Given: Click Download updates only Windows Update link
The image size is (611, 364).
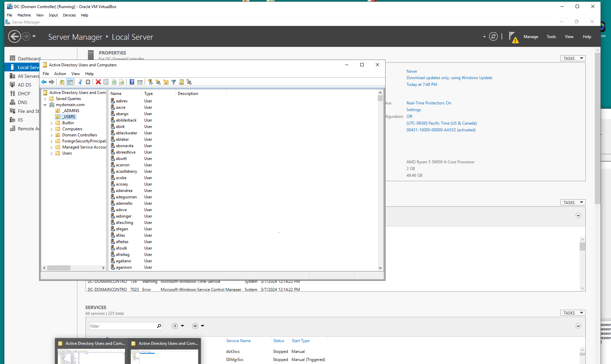Looking at the screenshot, I should (449, 78).
